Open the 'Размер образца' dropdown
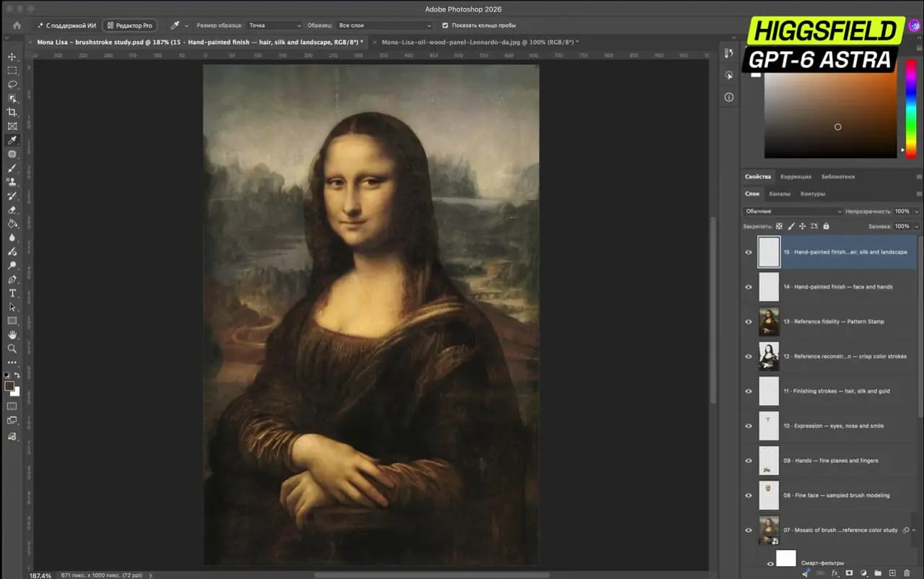Screen dimensions: 924x579 274,25
